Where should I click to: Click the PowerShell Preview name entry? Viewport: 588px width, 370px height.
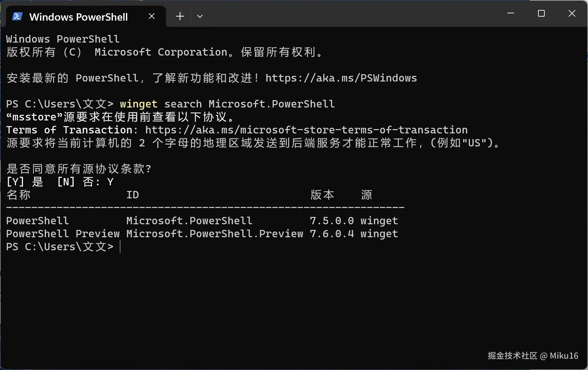(x=63, y=234)
